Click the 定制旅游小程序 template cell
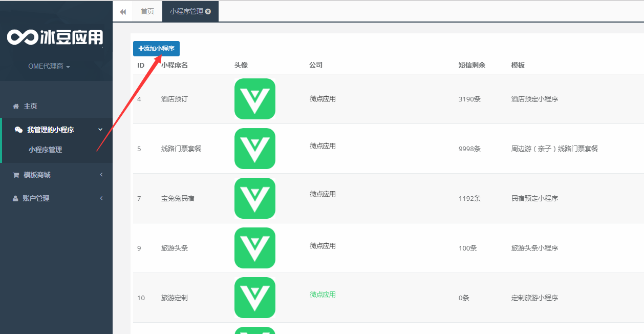The width and height of the screenshot is (644, 334). coord(534,298)
